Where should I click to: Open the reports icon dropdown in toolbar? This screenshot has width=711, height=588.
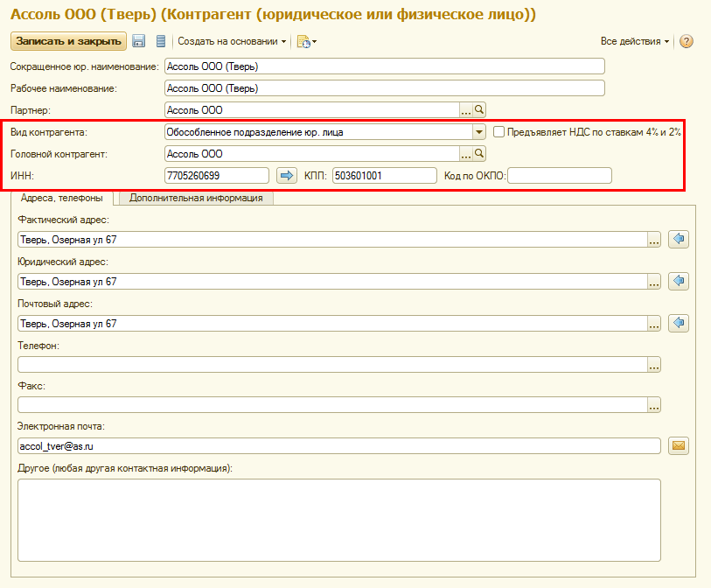click(307, 41)
